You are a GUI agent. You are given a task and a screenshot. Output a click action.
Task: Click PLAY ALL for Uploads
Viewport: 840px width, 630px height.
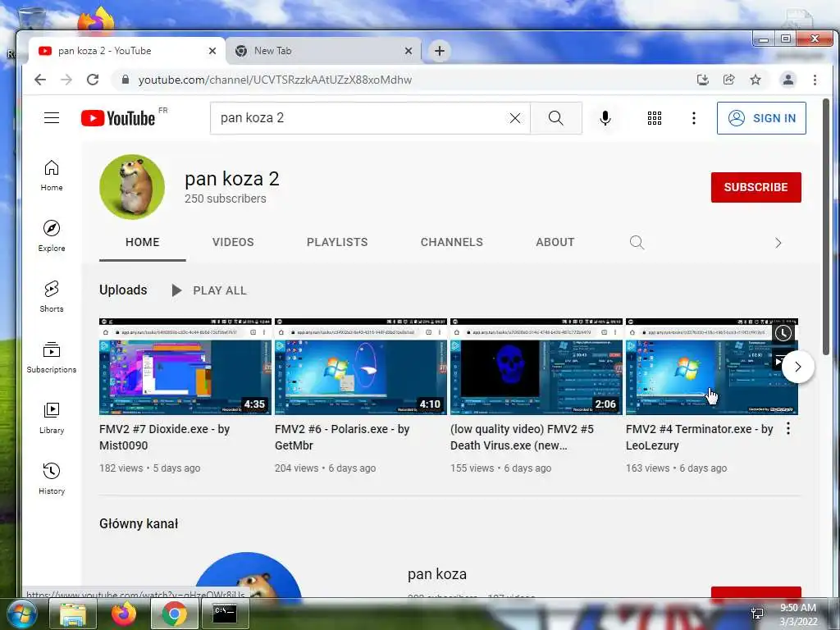pyautogui.click(x=209, y=290)
